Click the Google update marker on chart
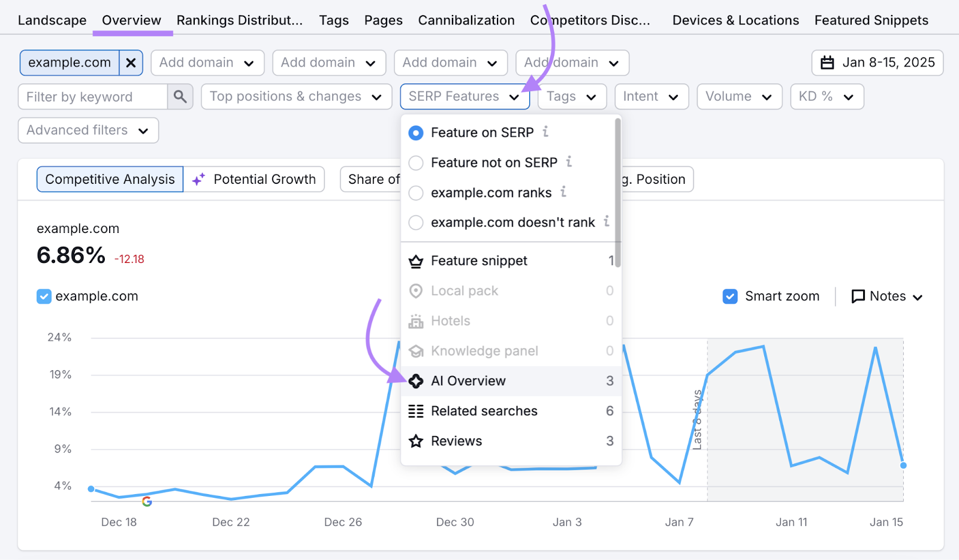This screenshot has width=959, height=560. [x=147, y=501]
